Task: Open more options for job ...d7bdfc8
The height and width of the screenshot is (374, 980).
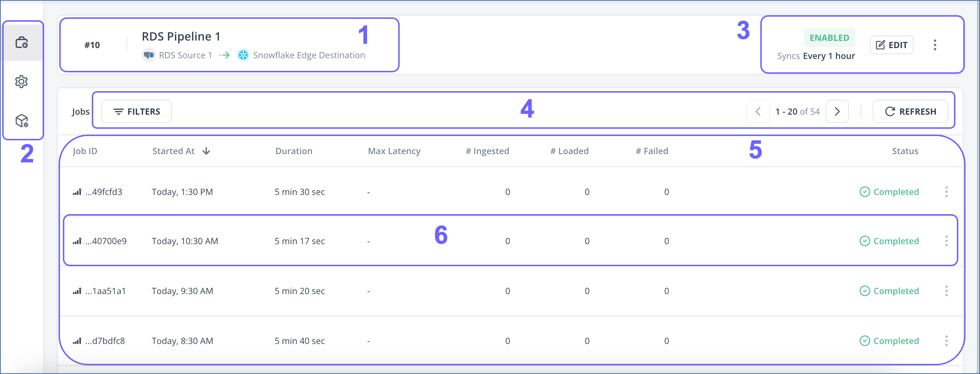Action: click(946, 341)
